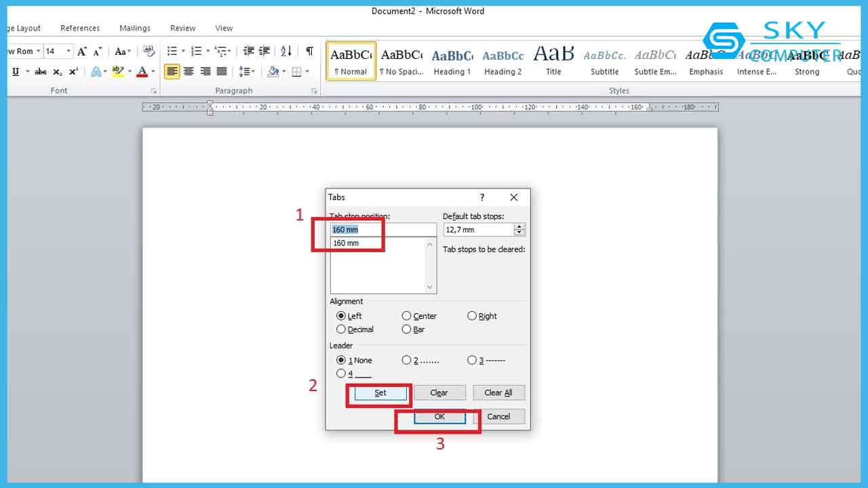Align text left in the ribbon
The image size is (868, 488).
[x=172, y=71]
